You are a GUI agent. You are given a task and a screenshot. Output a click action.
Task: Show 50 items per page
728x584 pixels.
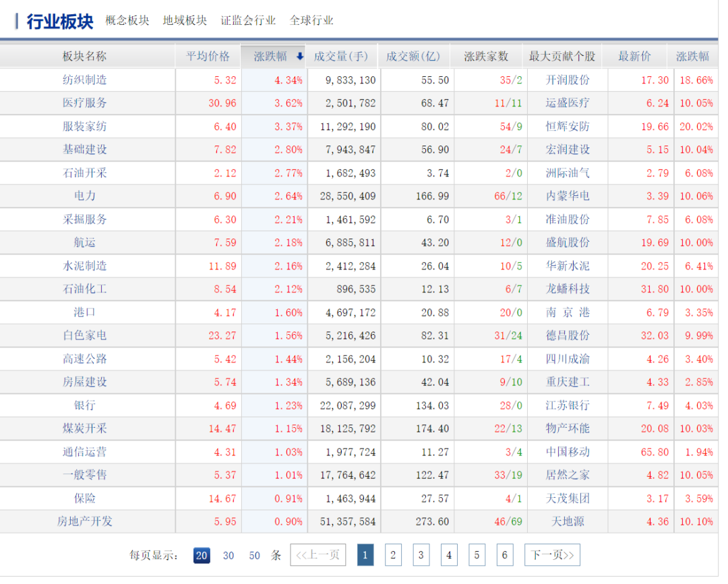click(x=254, y=556)
